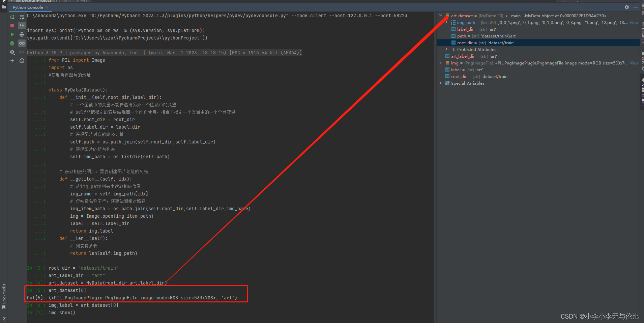Attach debugger to the console
Viewport: 644px width, 323px height.
pyautogui.click(x=12, y=43)
